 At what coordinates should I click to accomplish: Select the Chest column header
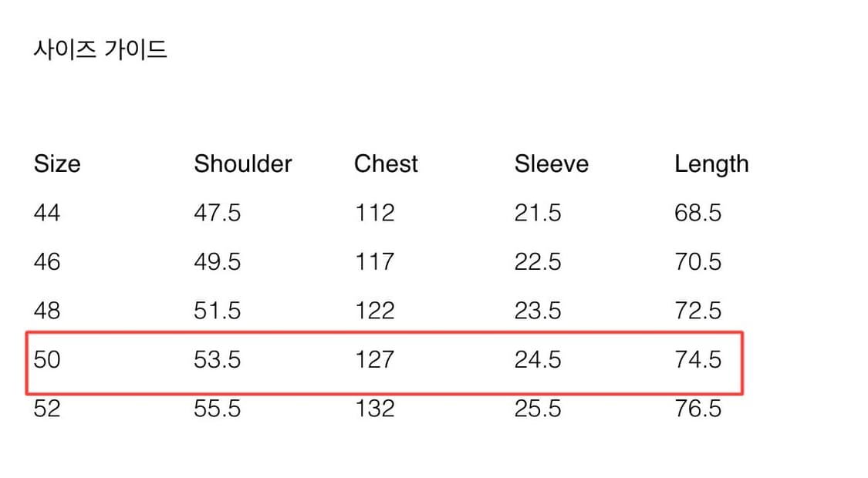[x=386, y=163]
